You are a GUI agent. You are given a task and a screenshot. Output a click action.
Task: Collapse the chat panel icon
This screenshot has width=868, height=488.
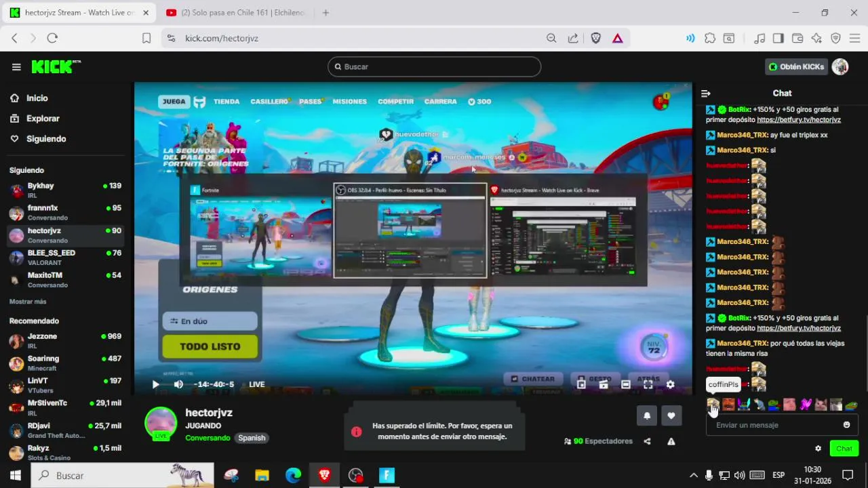click(x=706, y=94)
